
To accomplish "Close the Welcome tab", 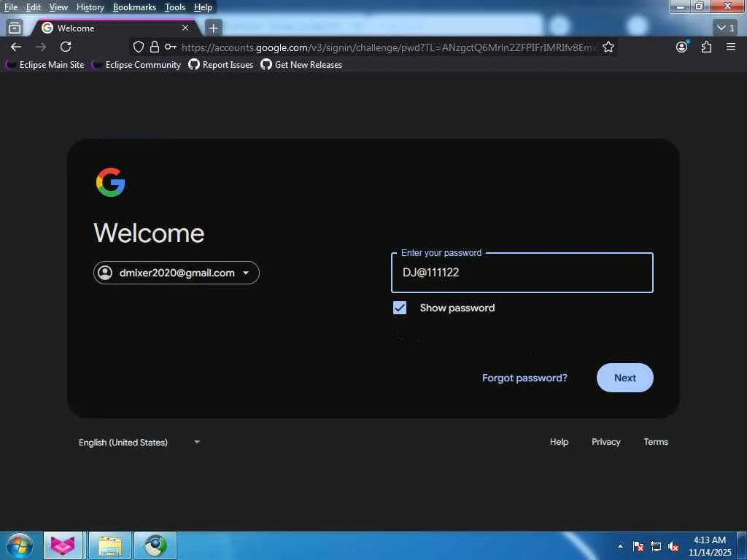I will click(185, 28).
